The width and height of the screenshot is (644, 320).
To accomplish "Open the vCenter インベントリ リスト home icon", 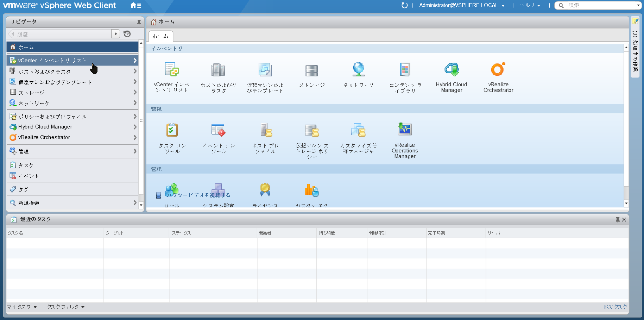I will [x=172, y=70].
